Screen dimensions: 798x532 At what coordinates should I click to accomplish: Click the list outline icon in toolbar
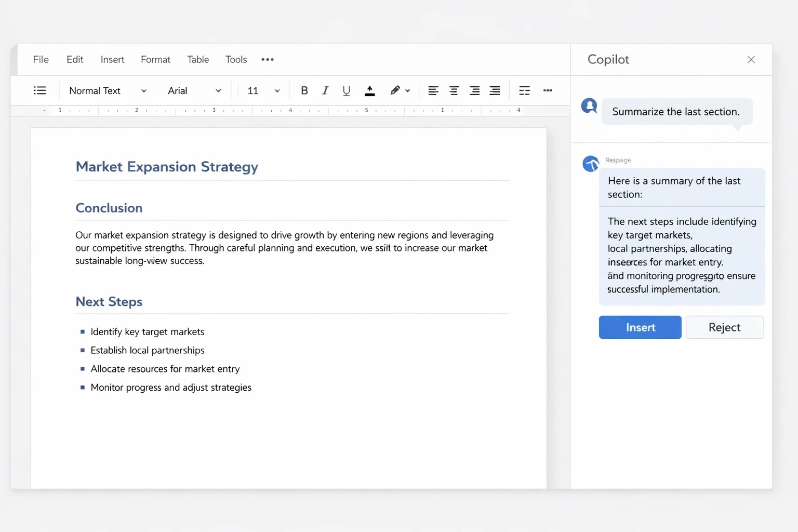[x=40, y=90]
